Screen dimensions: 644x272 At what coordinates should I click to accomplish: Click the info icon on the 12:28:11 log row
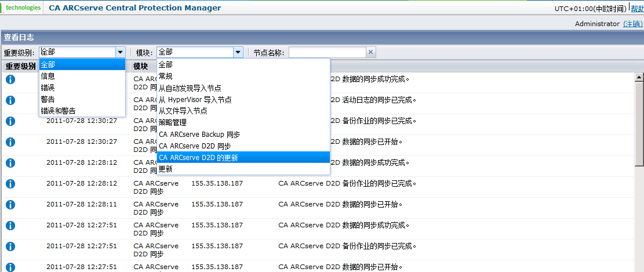coord(10,205)
